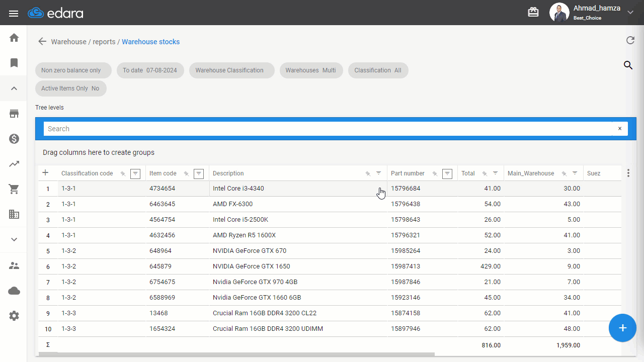Open grid options three-dot menu
The height and width of the screenshot is (362, 644).
click(628, 173)
